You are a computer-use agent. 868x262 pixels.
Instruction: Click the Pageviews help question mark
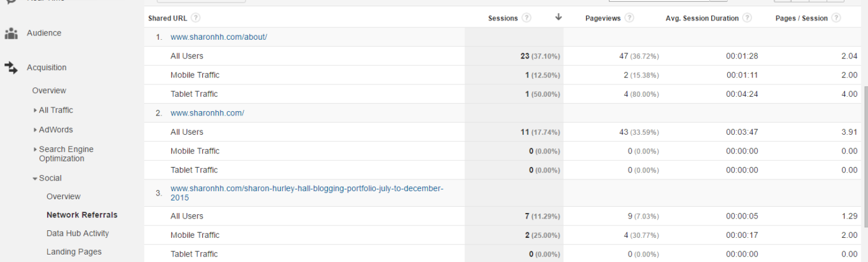point(629,18)
